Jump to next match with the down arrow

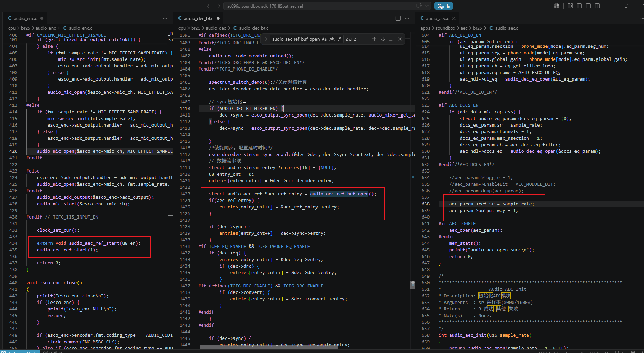click(x=383, y=39)
